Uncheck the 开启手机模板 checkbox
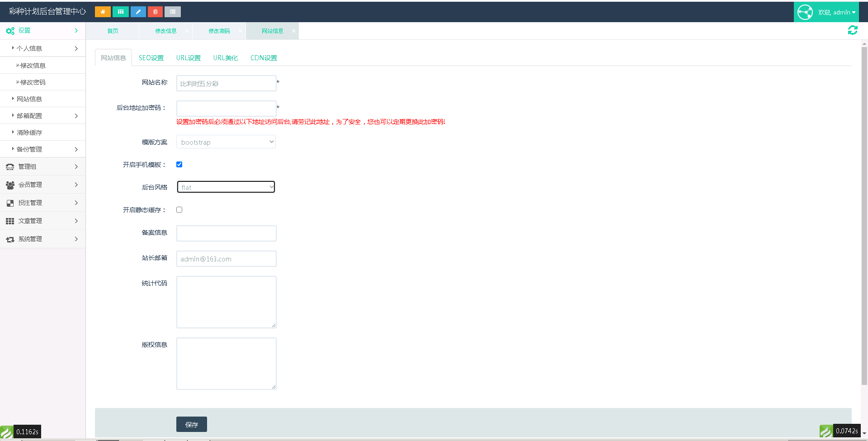Screen dimensions: 868x441 coord(179,165)
